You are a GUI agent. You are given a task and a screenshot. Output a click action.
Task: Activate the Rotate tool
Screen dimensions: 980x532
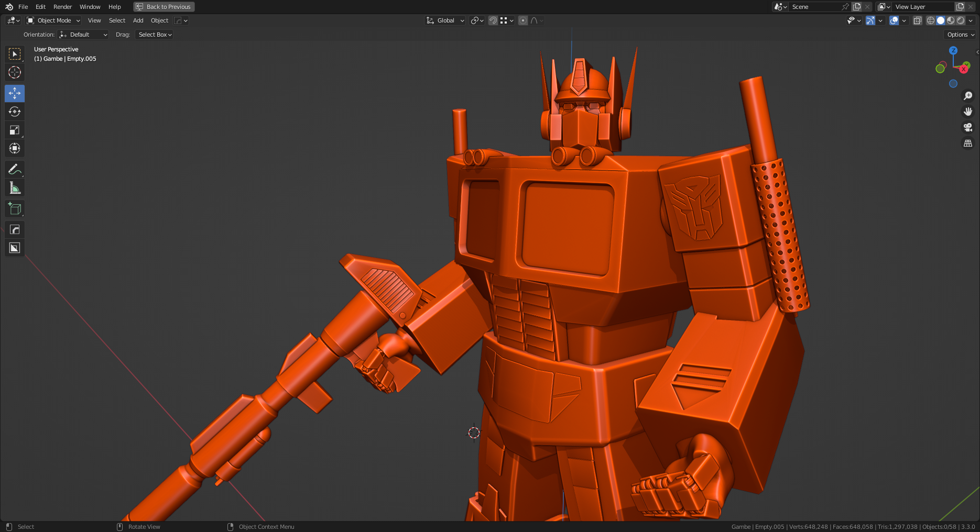point(15,112)
